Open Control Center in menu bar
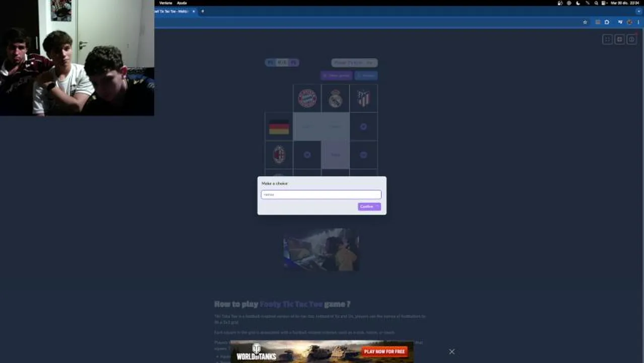The image size is (644, 363). 604,3
